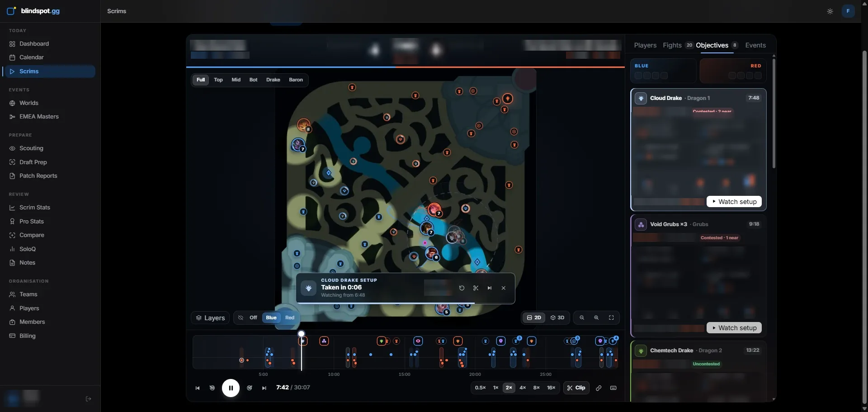The width and height of the screenshot is (868, 412).
Task: Create a Clip from the replay
Action: 576,388
